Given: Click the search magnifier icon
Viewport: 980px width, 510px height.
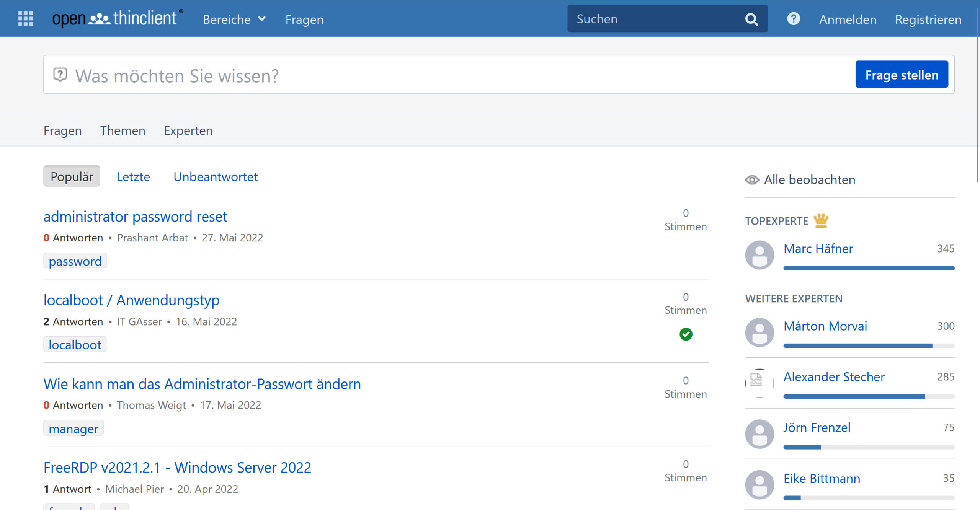Looking at the screenshot, I should 751,18.
